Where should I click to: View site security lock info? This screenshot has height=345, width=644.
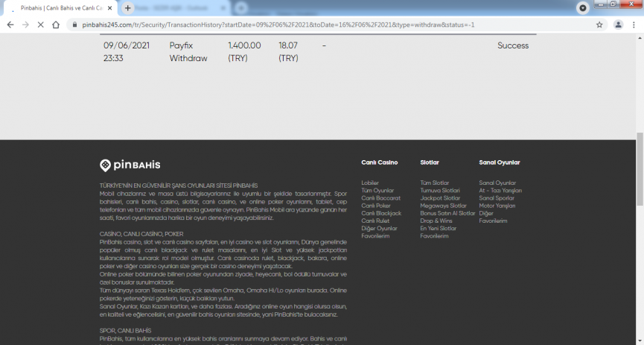click(74, 25)
